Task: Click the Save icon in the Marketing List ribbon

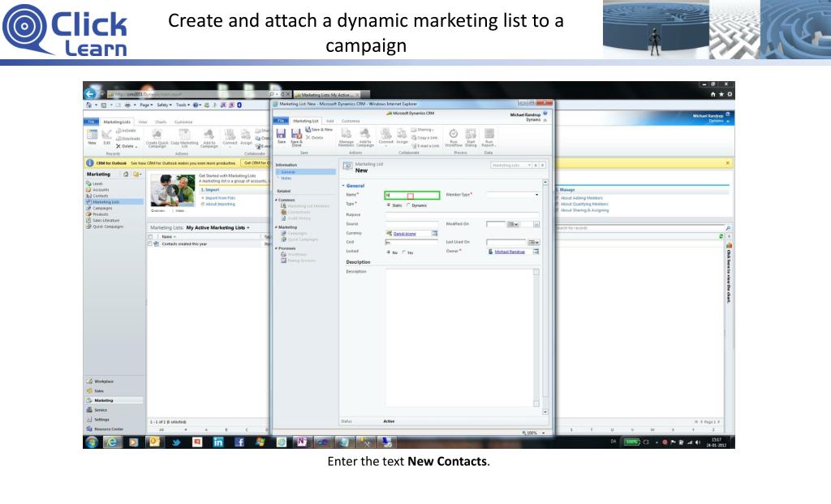Action: 281,136
